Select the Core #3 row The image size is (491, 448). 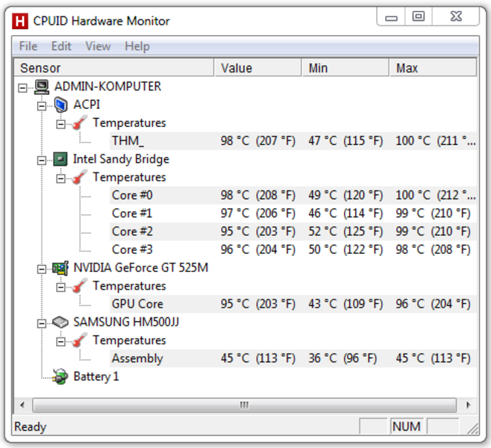293,250
